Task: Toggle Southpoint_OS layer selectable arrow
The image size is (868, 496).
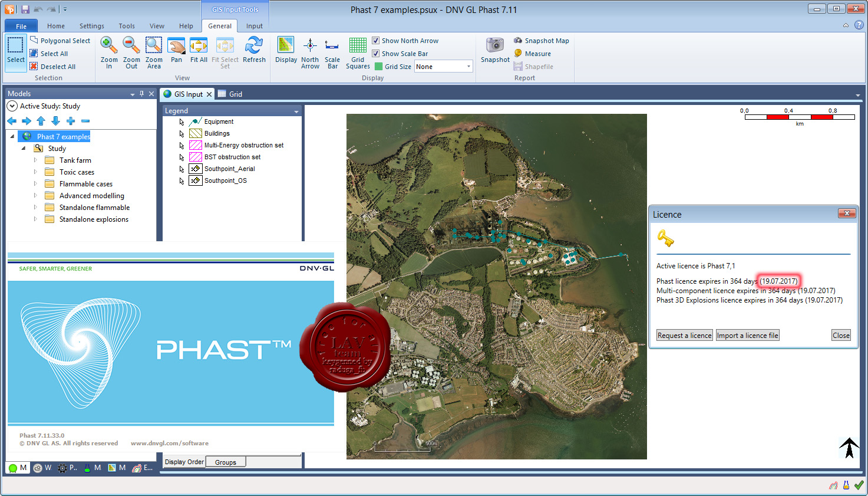Action: pos(181,181)
